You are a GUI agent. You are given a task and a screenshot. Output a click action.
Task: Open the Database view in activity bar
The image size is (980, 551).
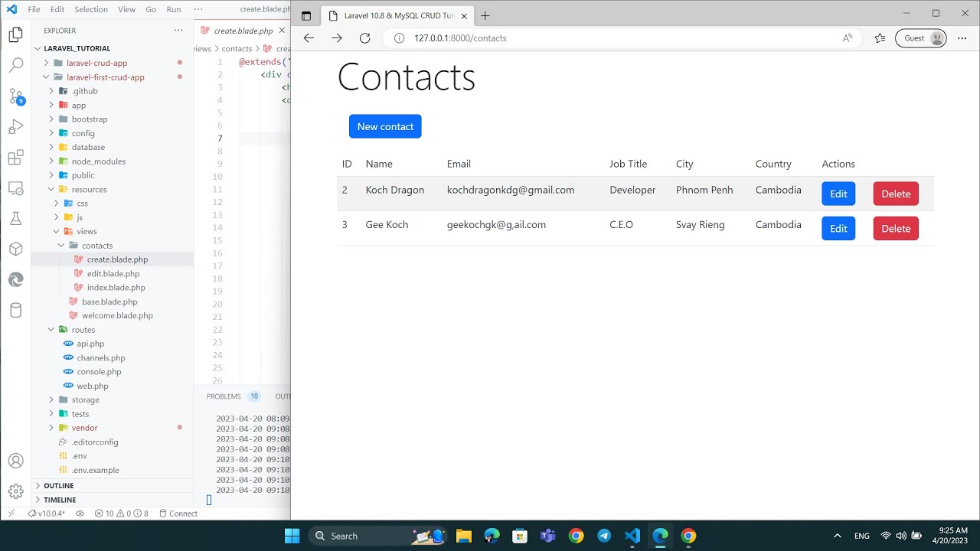click(15, 310)
